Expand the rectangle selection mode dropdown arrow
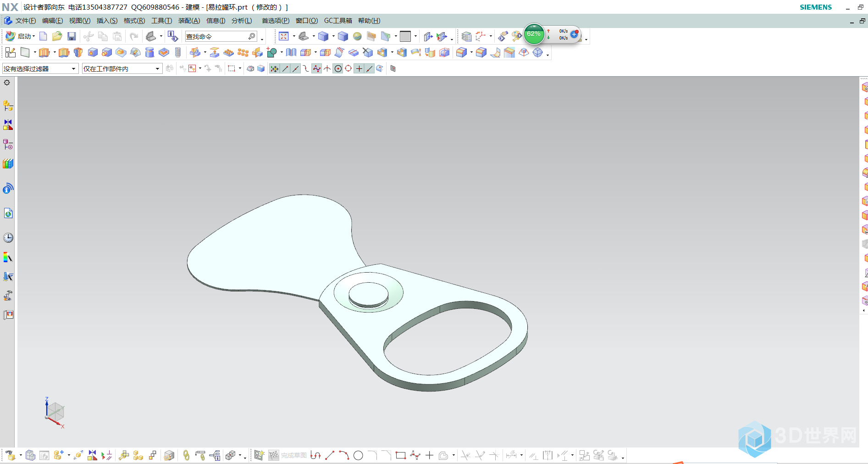This screenshot has width=868, height=464. pos(240,69)
